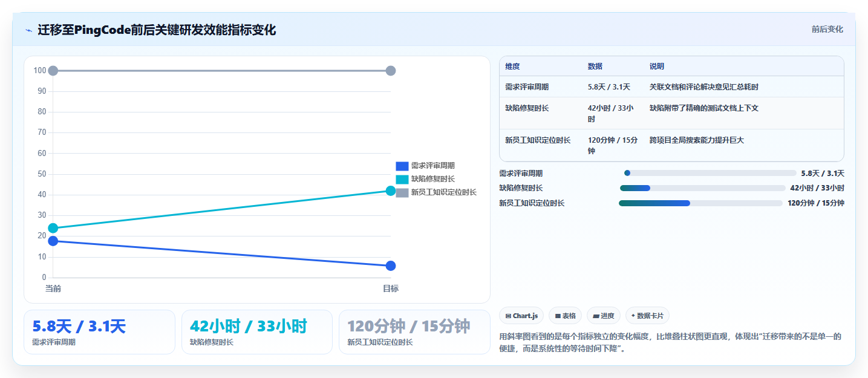Click the 缺陷修复时长 progress bar label
The width and height of the screenshot is (868, 378).
coord(521,188)
